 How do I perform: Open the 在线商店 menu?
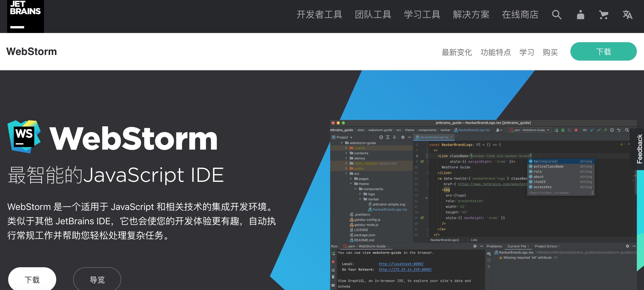(520, 15)
